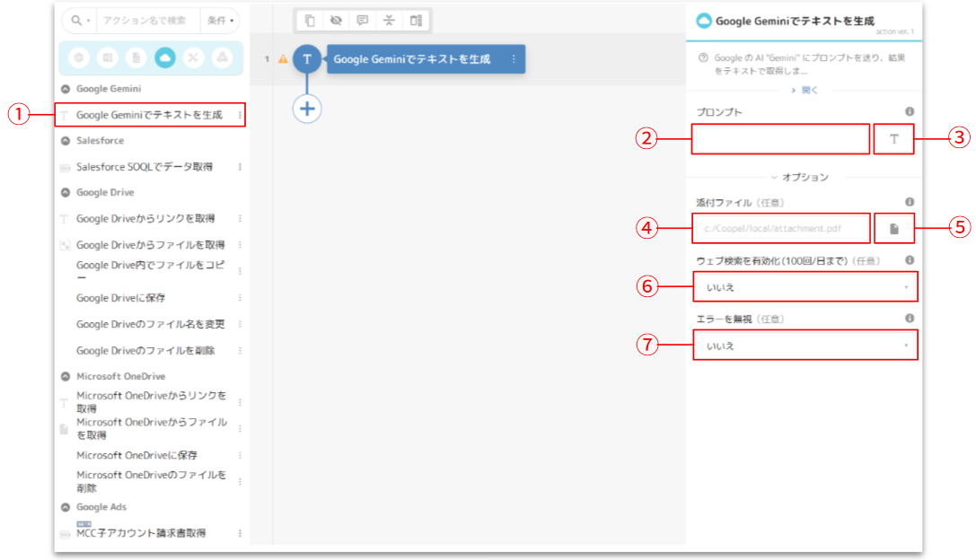Open menu dots for Google Driveのファイルを削除

[240, 351]
